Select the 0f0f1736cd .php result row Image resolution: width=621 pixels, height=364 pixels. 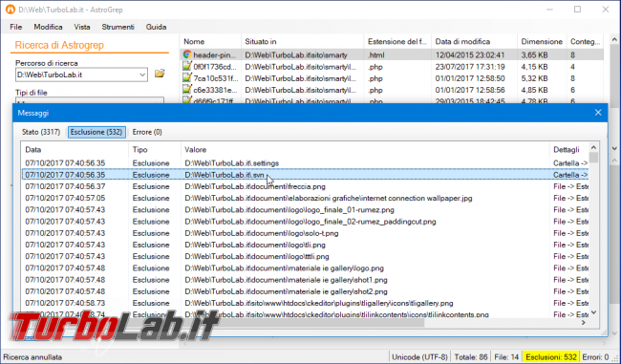tap(392, 67)
